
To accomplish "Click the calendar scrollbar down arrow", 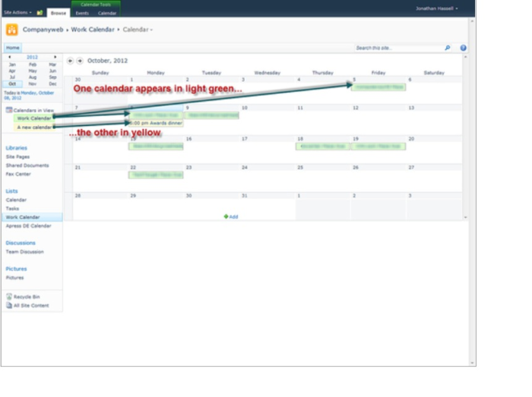I will point(465,217).
